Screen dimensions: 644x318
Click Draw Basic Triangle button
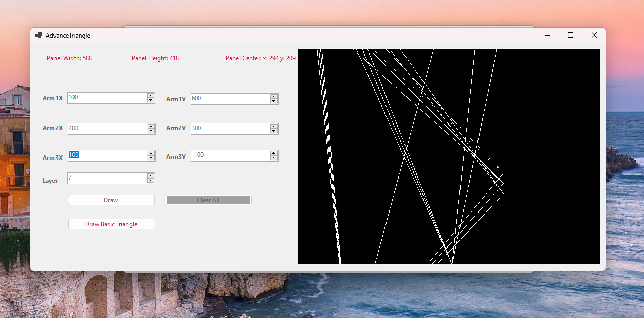112,224
